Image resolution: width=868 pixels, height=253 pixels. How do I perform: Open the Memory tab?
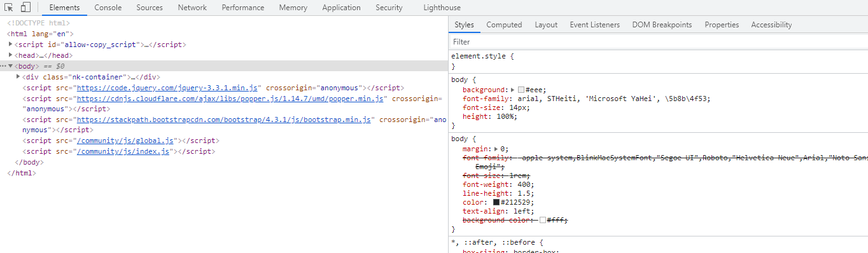pos(293,8)
